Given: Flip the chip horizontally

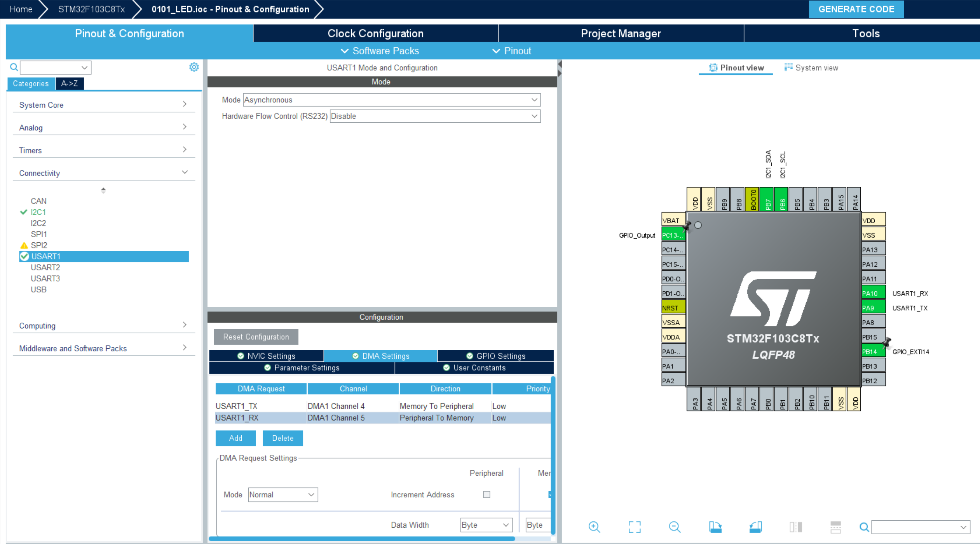Looking at the screenshot, I should click(x=795, y=527).
